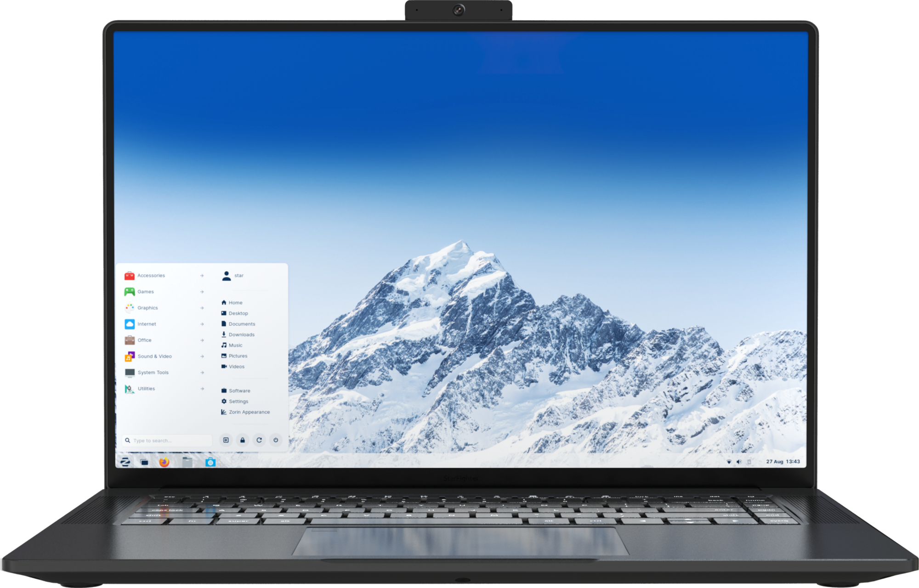Click the lock screen button
Image resolution: width=919 pixels, height=588 pixels.
(x=242, y=439)
